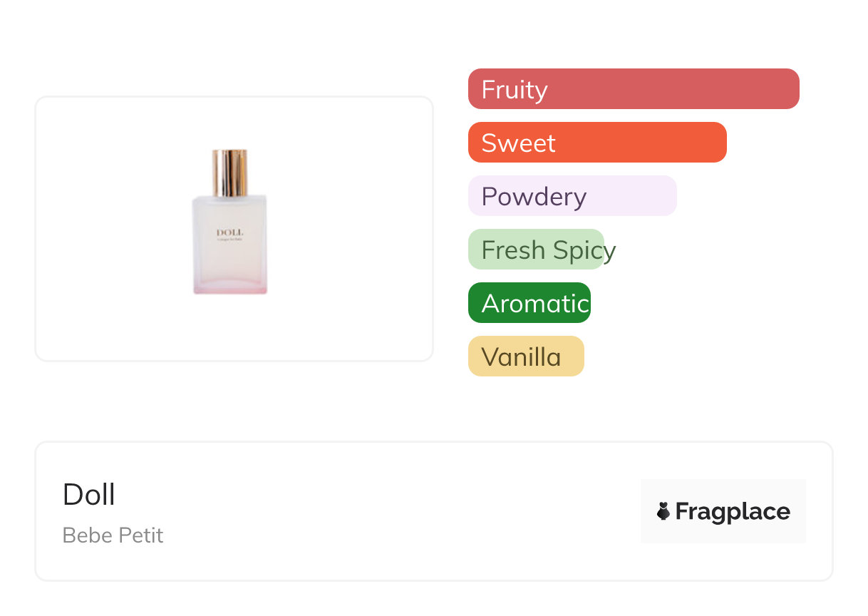Click the frosted glass body of the bottle
Viewport: 868px width, 616px height.
pos(229,260)
